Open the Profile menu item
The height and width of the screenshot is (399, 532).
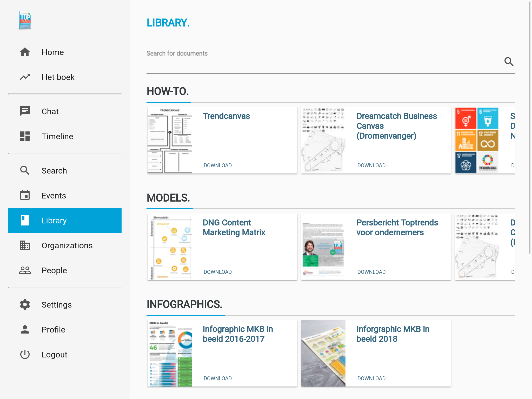click(53, 330)
